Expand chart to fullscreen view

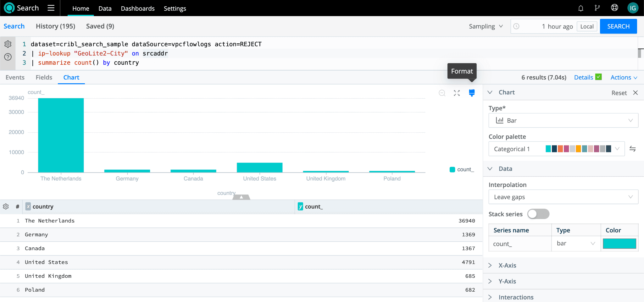457,93
